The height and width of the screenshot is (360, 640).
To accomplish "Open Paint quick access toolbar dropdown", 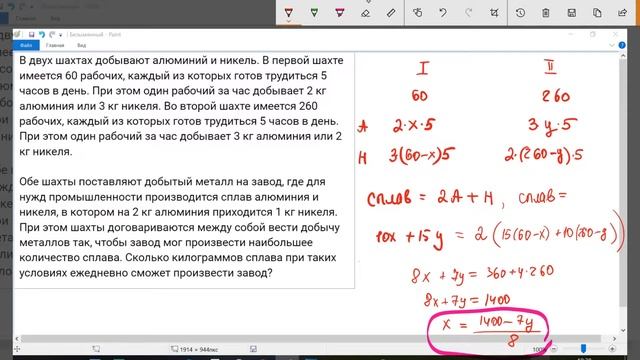I will (60, 35).
